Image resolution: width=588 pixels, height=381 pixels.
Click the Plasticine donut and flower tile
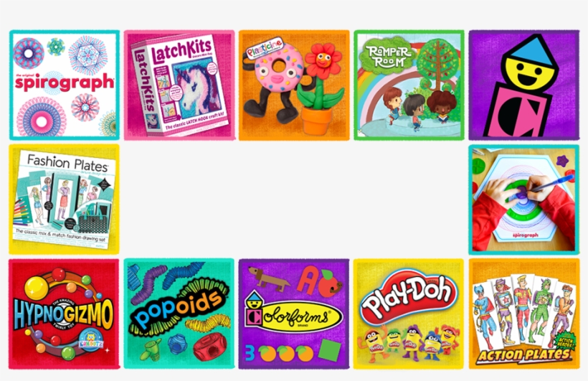tap(294, 85)
